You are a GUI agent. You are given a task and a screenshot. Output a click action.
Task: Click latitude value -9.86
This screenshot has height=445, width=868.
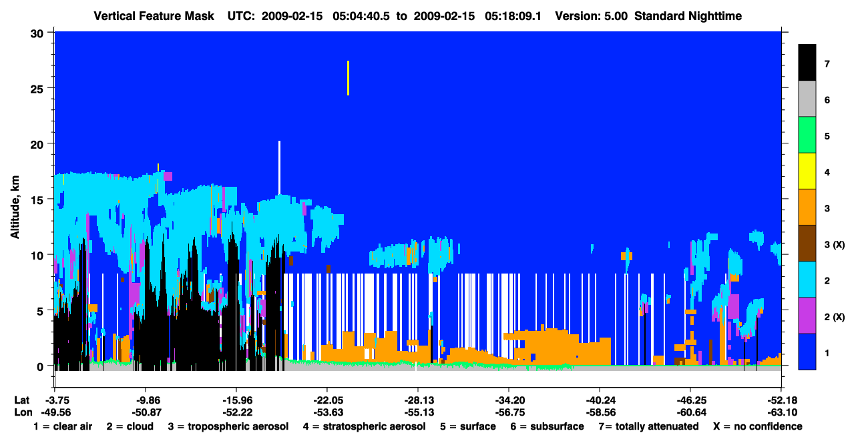[145, 400]
